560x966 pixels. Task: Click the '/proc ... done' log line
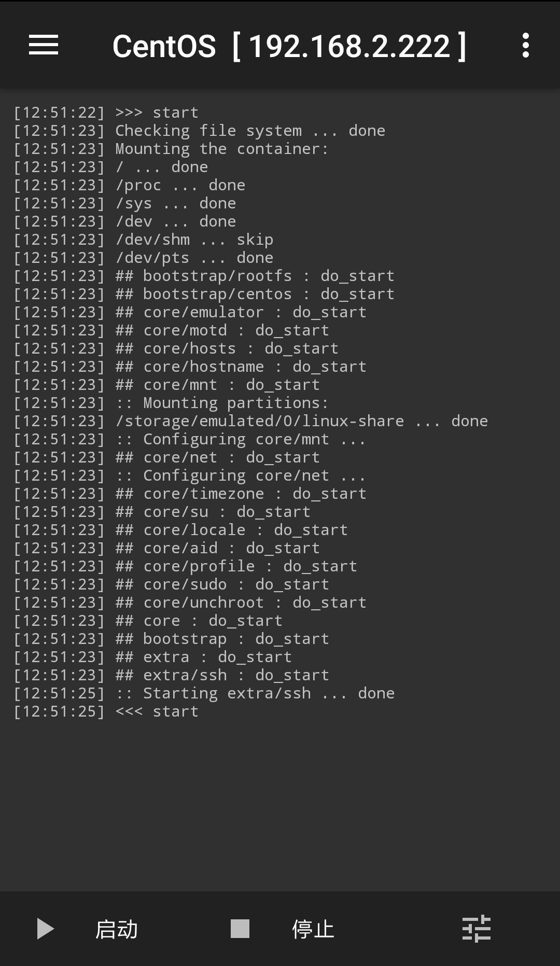pos(180,185)
